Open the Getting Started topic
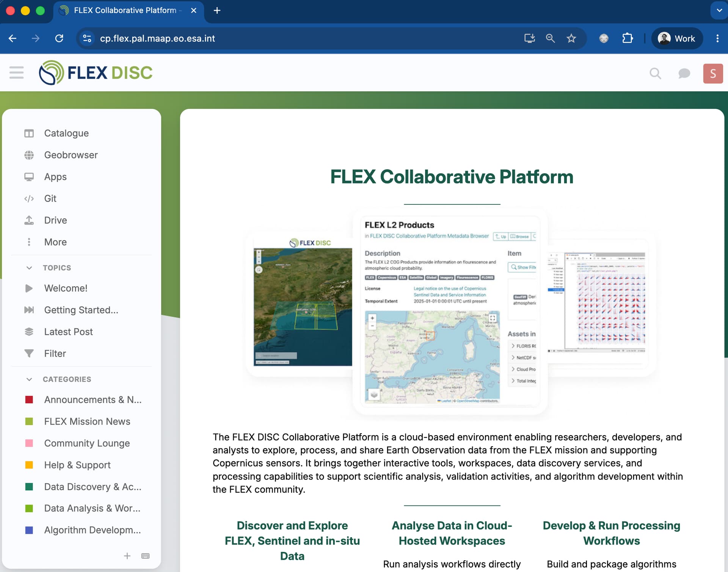The height and width of the screenshot is (572, 728). 82,310
